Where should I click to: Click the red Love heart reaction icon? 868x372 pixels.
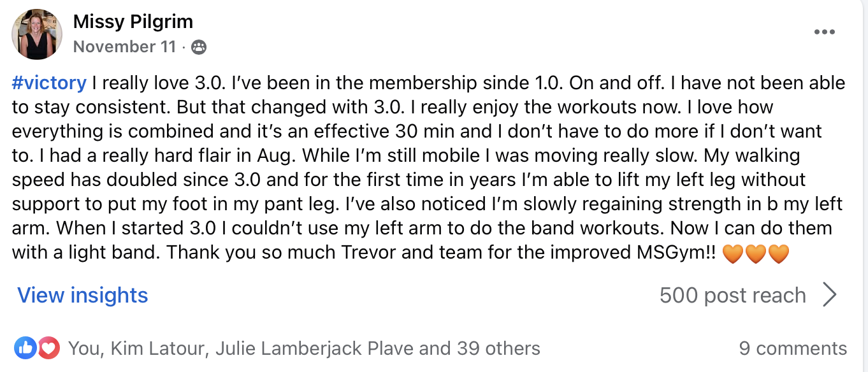[x=48, y=347]
